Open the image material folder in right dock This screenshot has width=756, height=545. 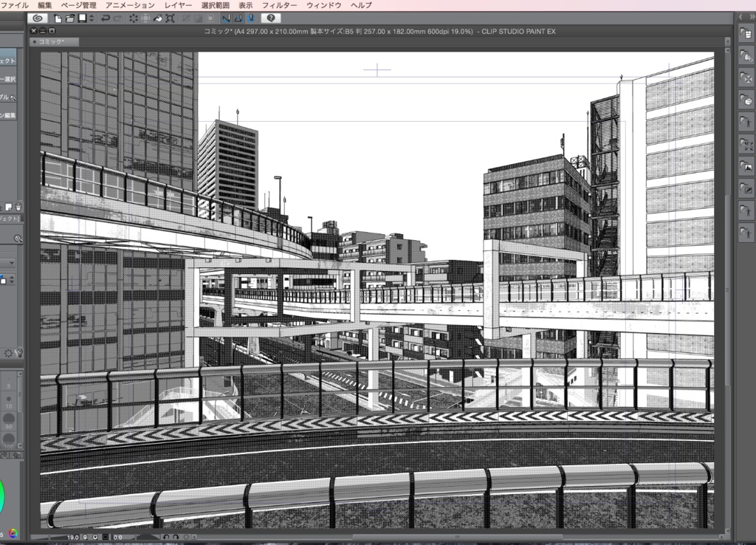point(746,167)
